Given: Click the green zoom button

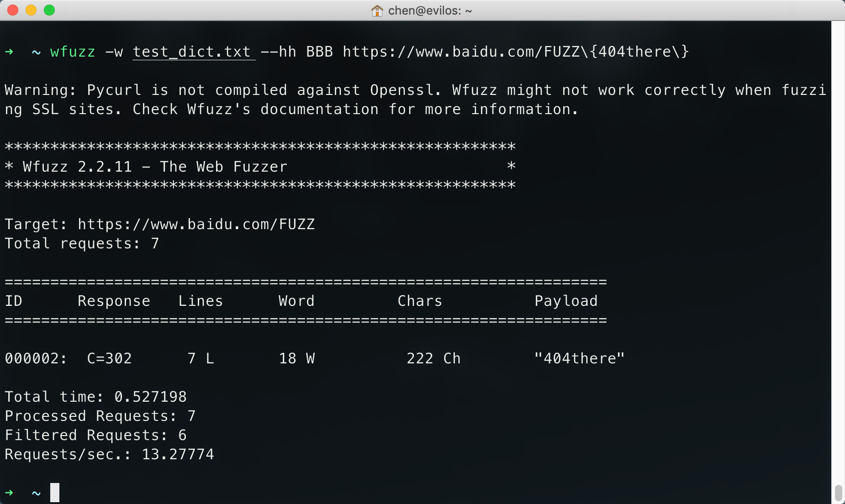Looking at the screenshot, I should pyautogui.click(x=49, y=10).
